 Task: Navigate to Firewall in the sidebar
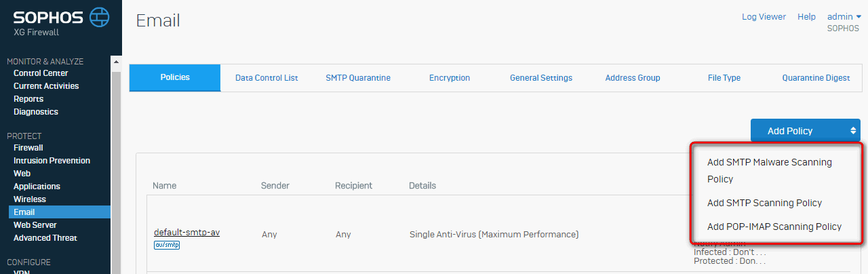click(28, 148)
